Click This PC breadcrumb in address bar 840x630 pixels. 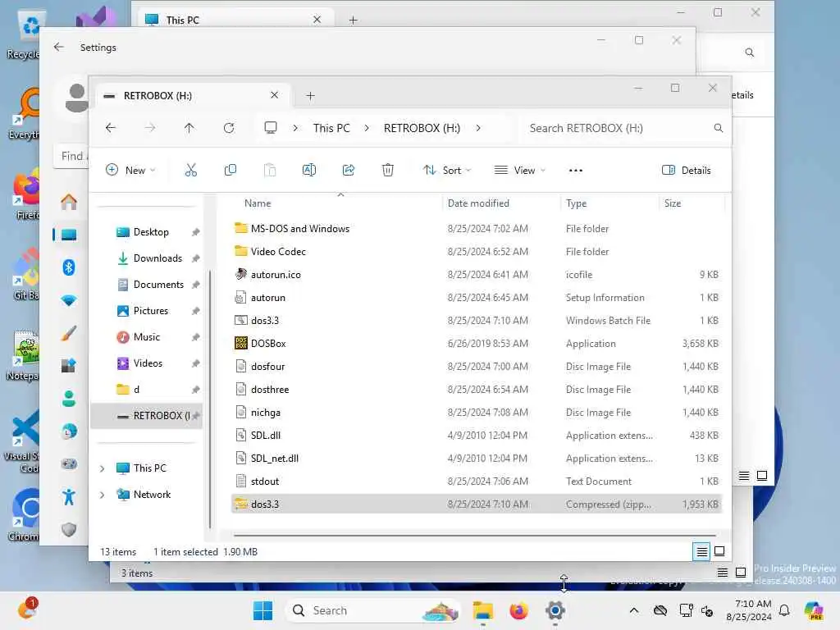tap(331, 128)
